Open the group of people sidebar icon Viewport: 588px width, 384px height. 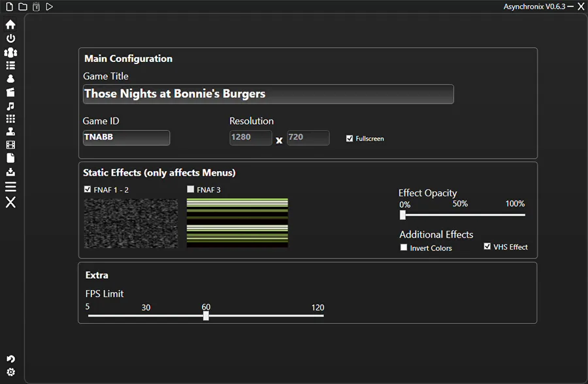[x=10, y=52]
